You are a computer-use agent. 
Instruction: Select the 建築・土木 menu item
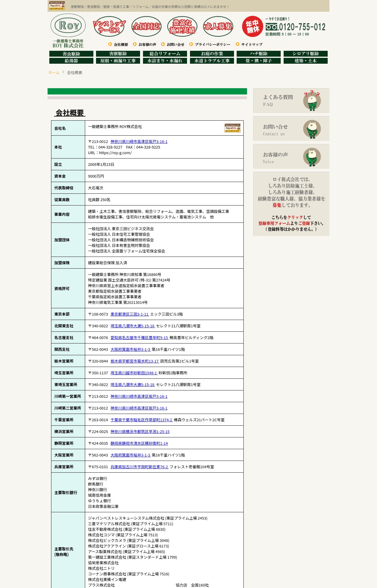click(x=306, y=61)
